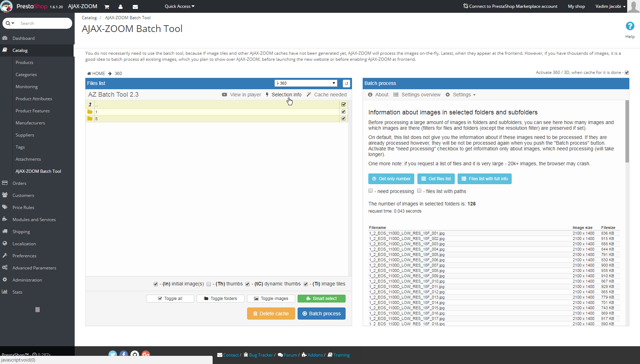Image resolution: width=640 pixels, height=364 pixels.
Task: Expand the Settings dropdown in Batch process
Action: 460,95
